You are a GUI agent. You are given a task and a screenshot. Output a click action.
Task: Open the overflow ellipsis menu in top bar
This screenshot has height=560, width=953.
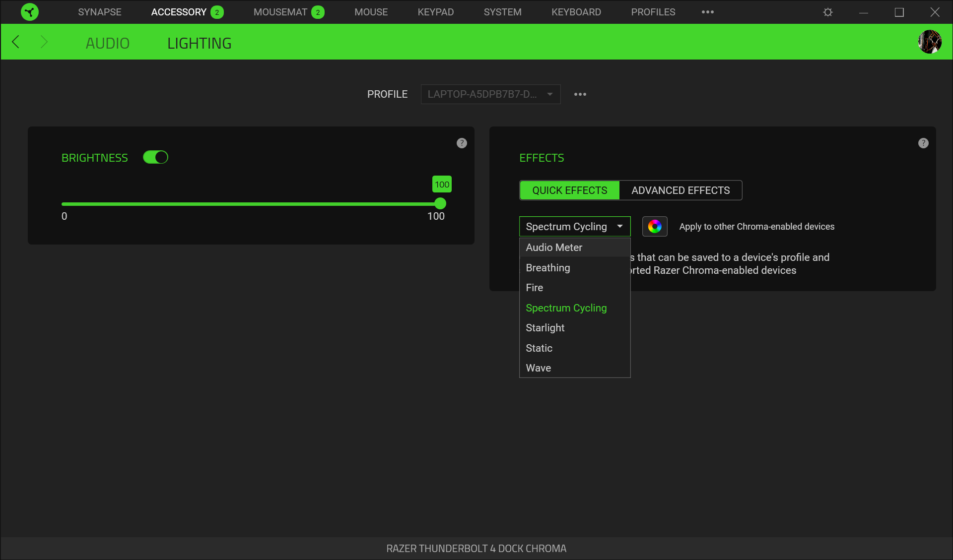coord(707,12)
